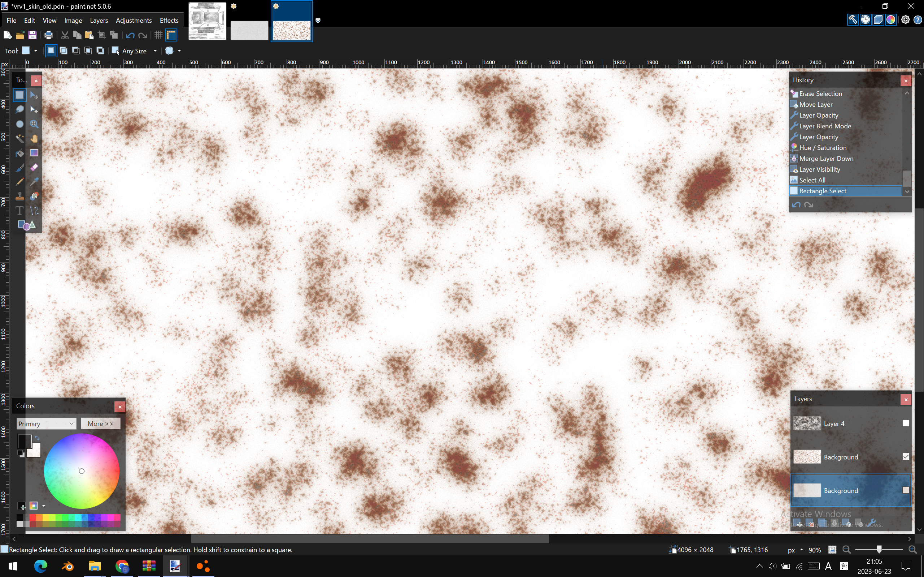Viewport: 924px width, 577px height.
Task: Open the Effects menu
Action: 169,21
